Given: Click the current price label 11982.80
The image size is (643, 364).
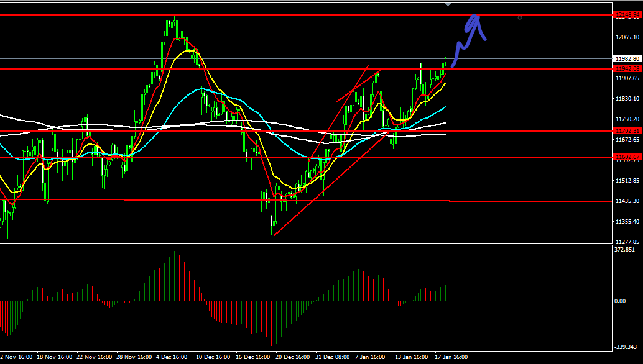Looking at the screenshot, I should (x=627, y=59).
